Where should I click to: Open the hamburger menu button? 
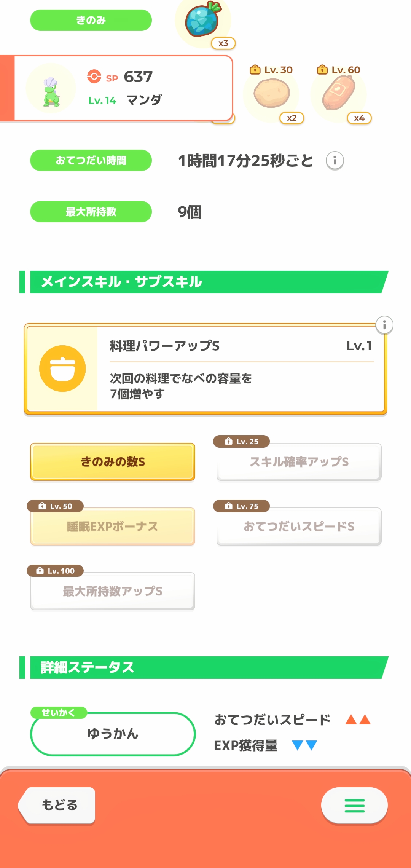(x=354, y=805)
